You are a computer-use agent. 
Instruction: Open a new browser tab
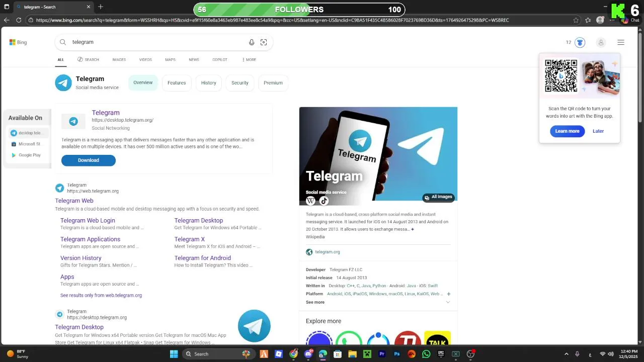(x=101, y=7)
